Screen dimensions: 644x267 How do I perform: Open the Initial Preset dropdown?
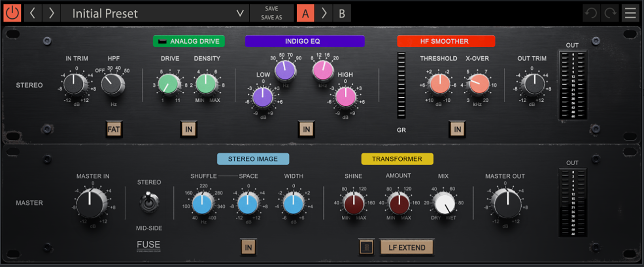(x=149, y=13)
